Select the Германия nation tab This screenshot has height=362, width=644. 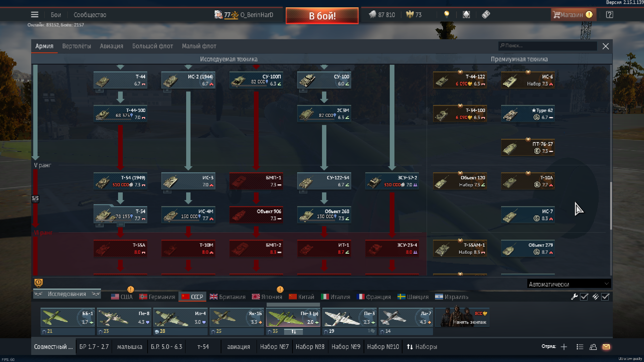click(157, 297)
